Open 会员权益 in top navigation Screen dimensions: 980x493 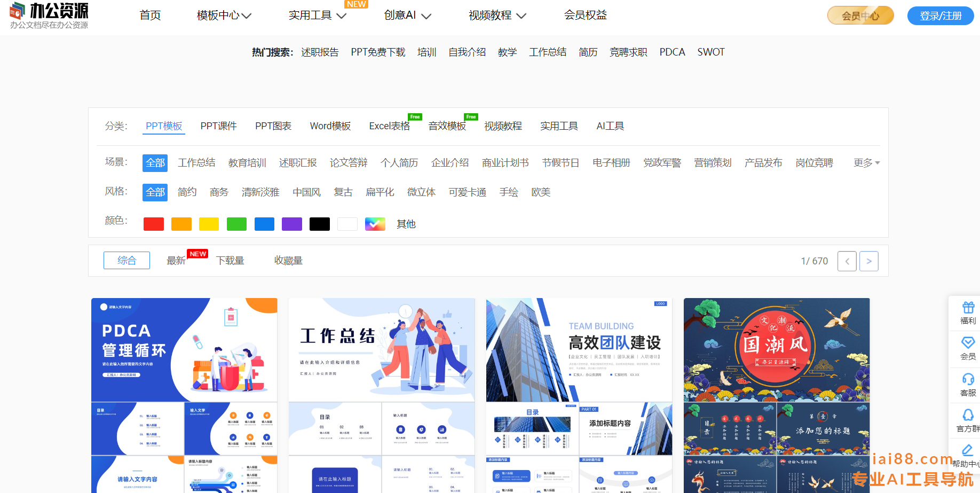[x=586, y=15]
